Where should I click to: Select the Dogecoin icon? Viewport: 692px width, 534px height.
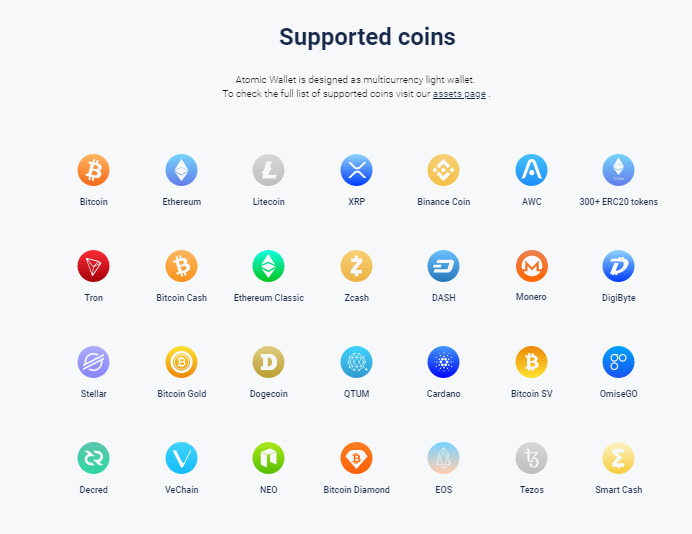pyautogui.click(x=268, y=362)
